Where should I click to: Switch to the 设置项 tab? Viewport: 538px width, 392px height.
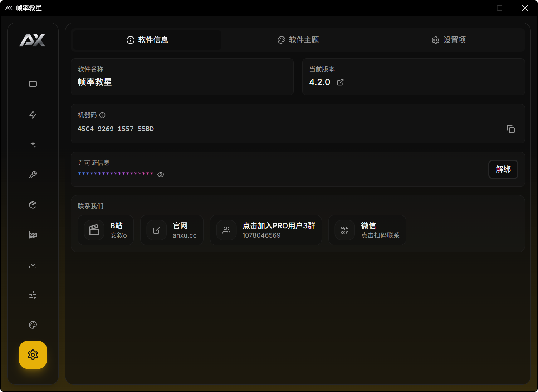449,40
